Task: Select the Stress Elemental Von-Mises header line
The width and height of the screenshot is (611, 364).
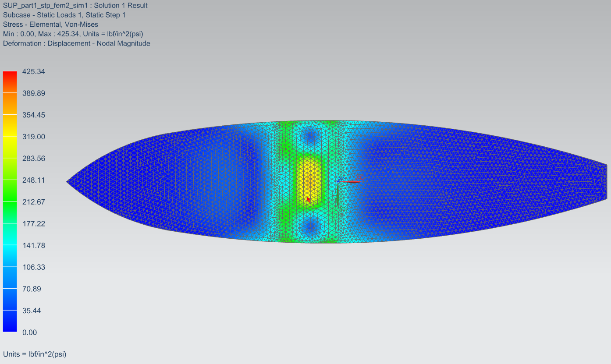Action: click(x=50, y=25)
